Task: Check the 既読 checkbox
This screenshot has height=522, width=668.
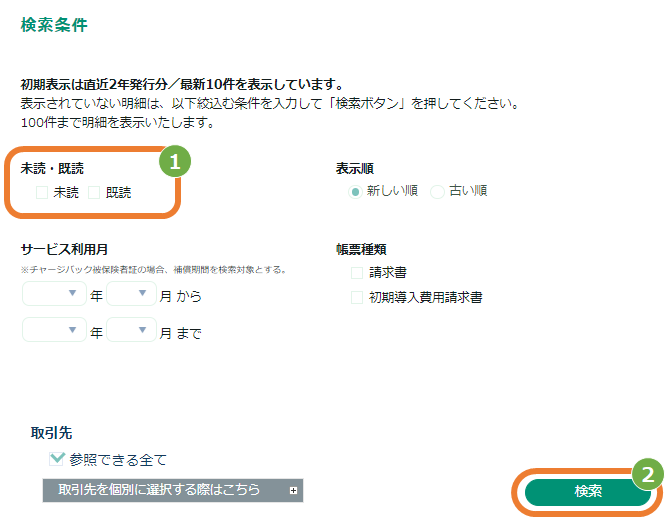Action: coord(94,193)
